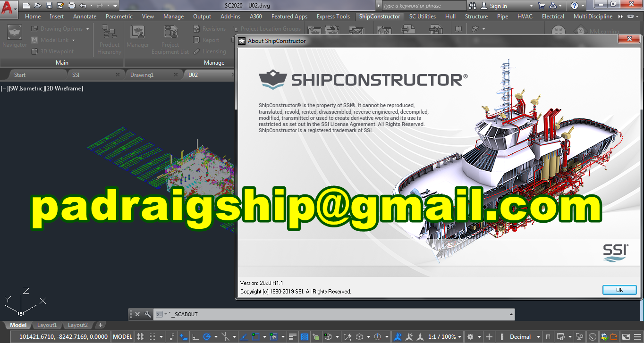Close the SSI file tab
This screenshot has height=343, width=644.
click(118, 75)
